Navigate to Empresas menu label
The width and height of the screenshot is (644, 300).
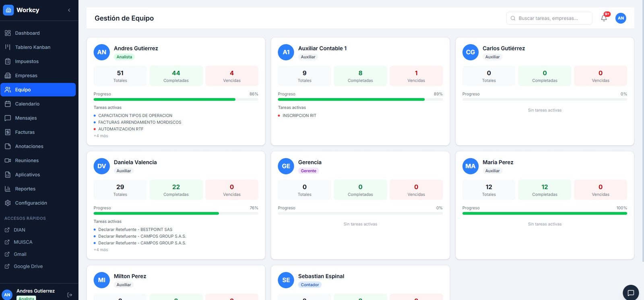[x=26, y=75]
